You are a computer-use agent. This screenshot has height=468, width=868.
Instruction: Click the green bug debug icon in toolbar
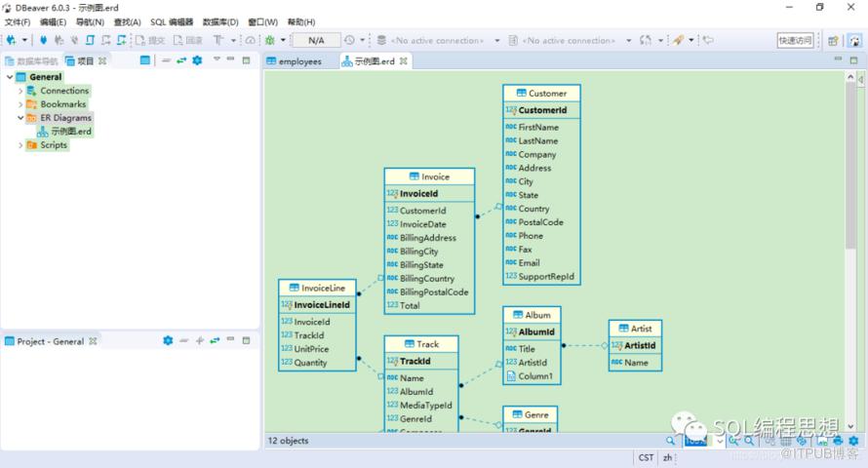[269, 40]
